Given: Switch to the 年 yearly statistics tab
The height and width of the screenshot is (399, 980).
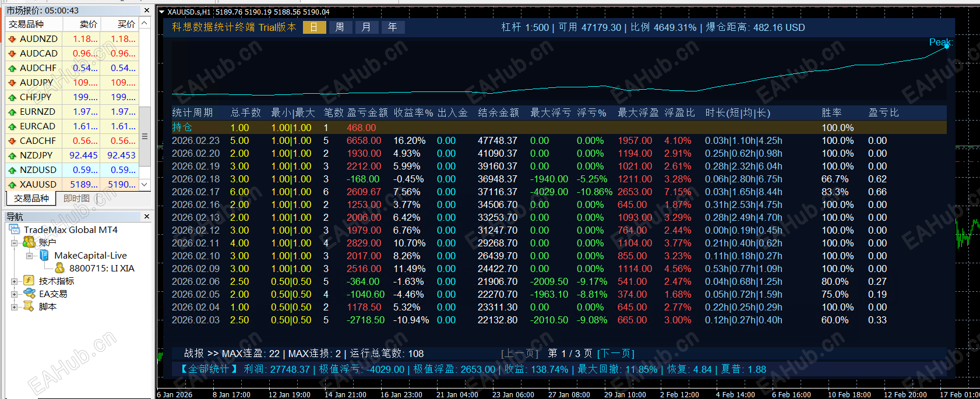Looking at the screenshot, I should coord(393,27).
